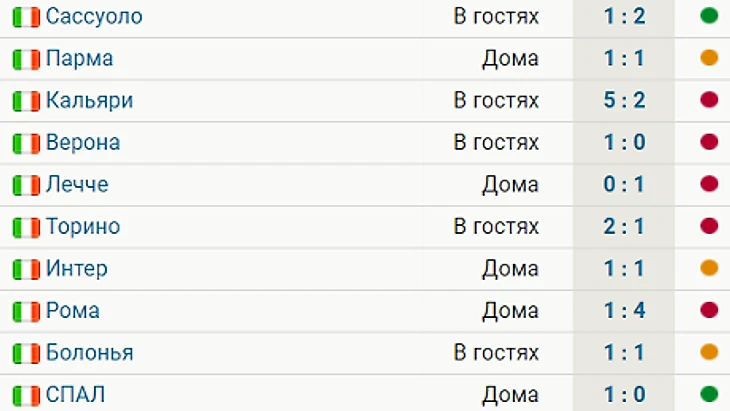Click the 1 : 4 score against Рома
The height and width of the screenshot is (411, 730).
coord(624,310)
